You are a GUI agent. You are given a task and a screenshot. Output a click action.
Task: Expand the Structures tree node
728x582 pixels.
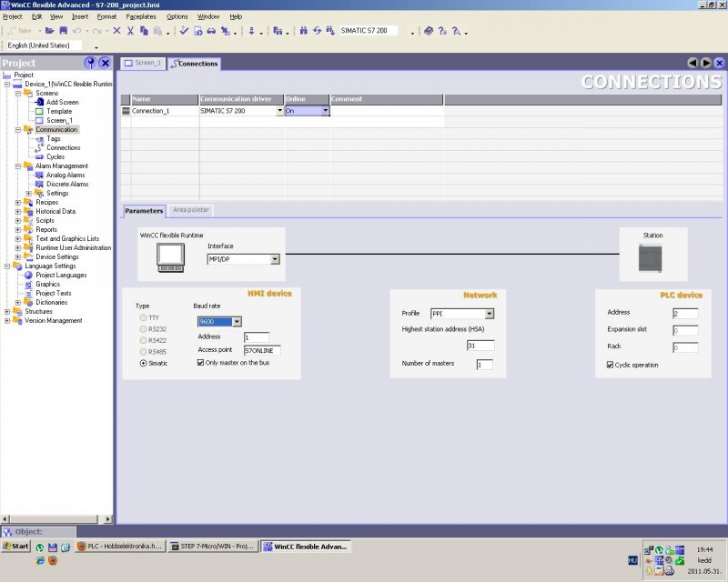7,311
